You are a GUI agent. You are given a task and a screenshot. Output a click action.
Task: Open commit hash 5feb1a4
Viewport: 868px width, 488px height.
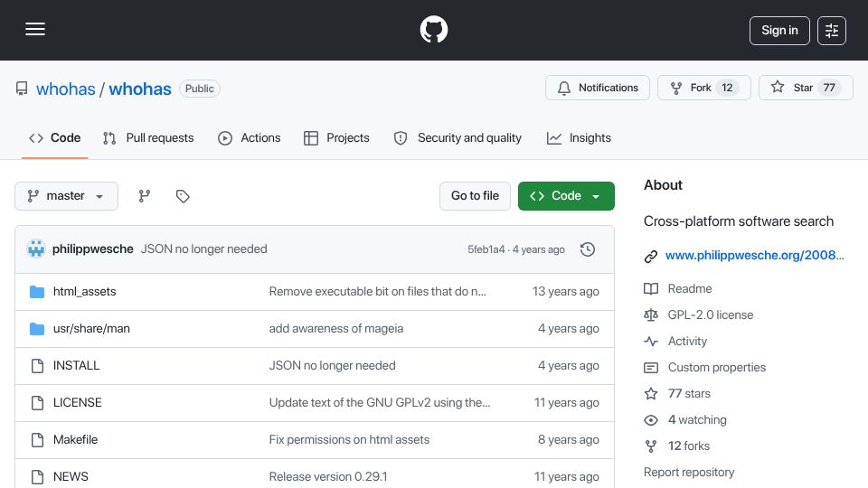click(486, 249)
